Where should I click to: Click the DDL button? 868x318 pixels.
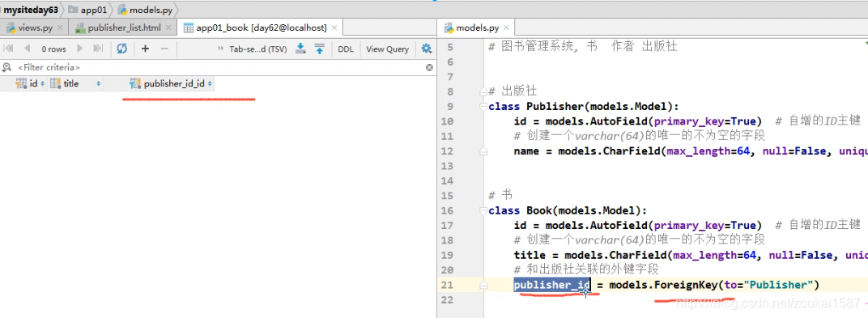point(346,49)
